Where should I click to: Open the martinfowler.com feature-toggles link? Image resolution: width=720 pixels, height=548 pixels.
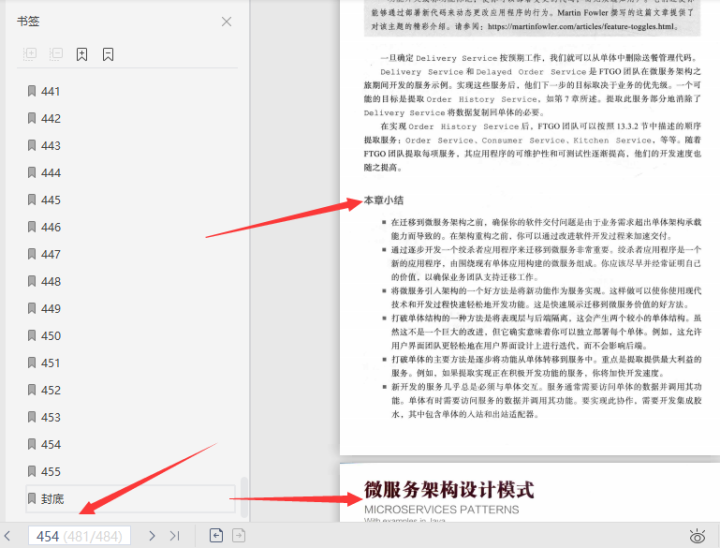pos(581,27)
